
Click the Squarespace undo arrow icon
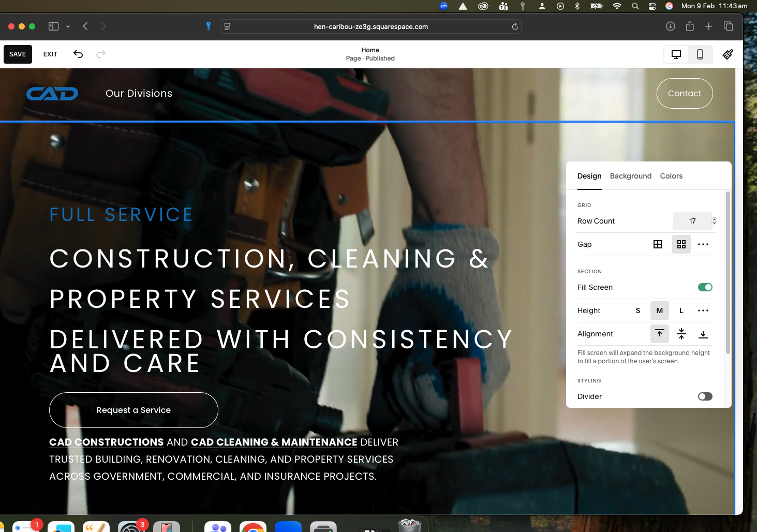78,54
